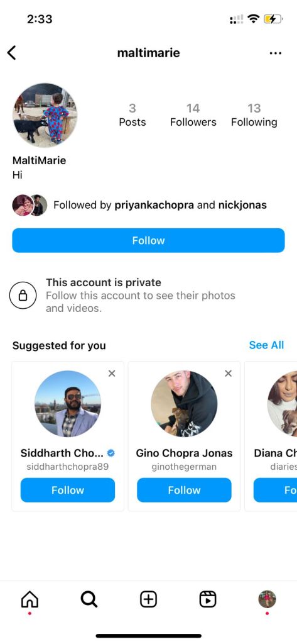View the 13 Following list
The height and width of the screenshot is (644, 297).
tap(254, 115)
